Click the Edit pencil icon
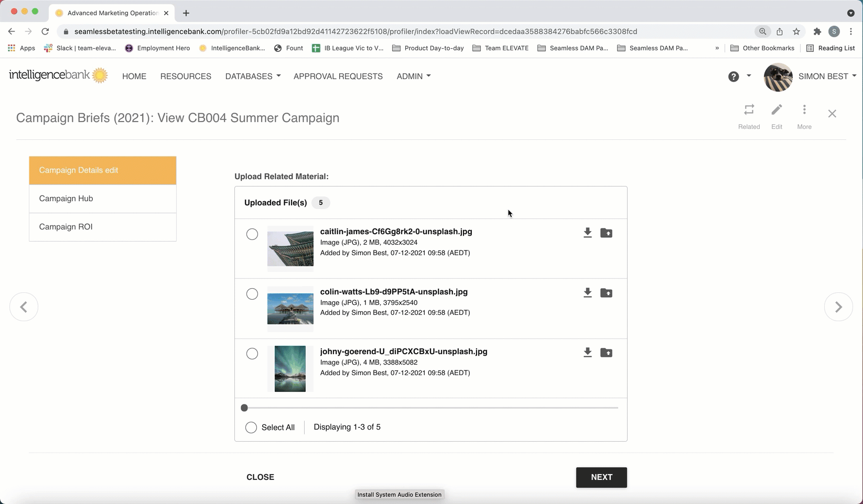The height and width of the screenshot is (504, 863). coord(776,110)
